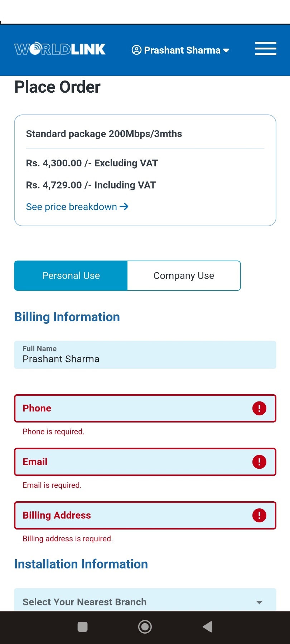
Task: Open the See price breakdown link
Action: click(x=71, y=207)
